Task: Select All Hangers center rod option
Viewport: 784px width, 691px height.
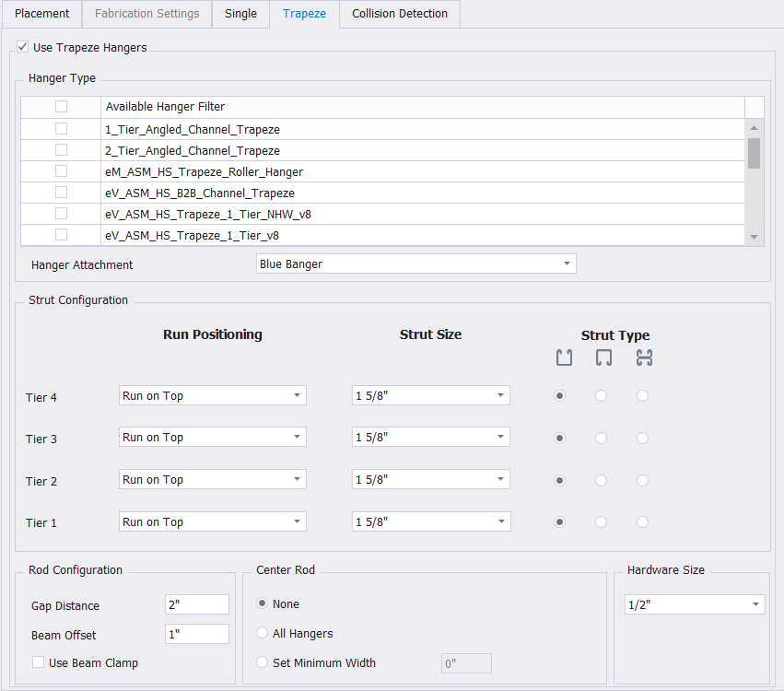Action: (262, 633)
